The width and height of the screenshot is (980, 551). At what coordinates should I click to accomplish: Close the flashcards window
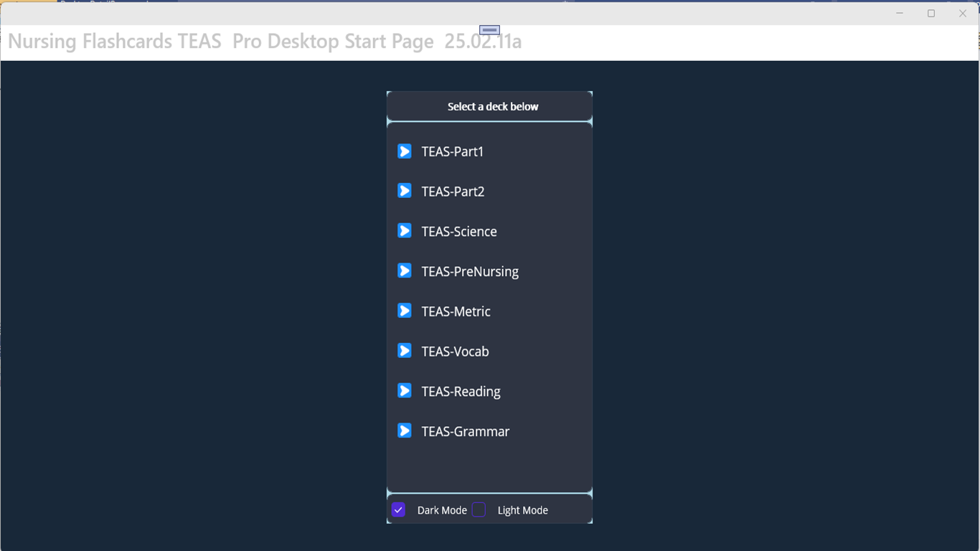coord(963,13)
